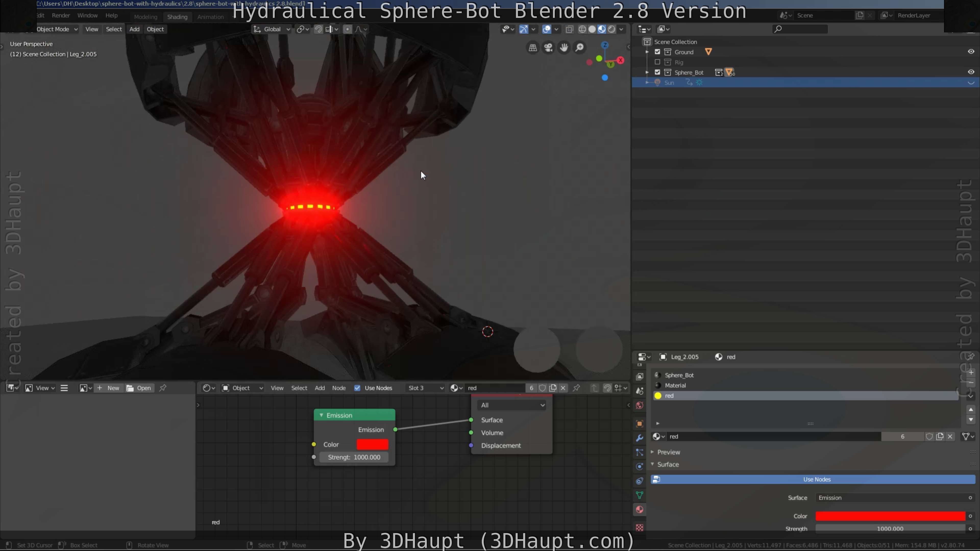Open World properties tab
Viewport: 980px width, 551px height.
point(640,405)
